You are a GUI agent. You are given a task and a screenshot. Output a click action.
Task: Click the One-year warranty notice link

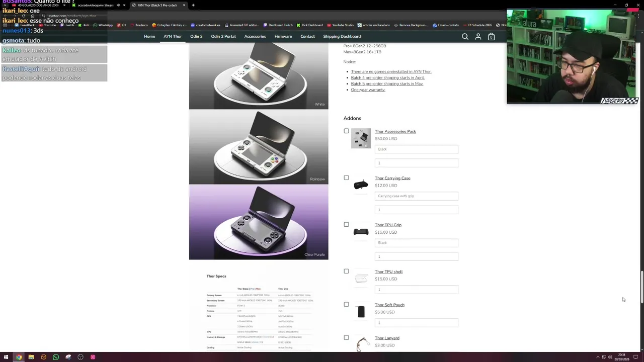tap(368, 89)
